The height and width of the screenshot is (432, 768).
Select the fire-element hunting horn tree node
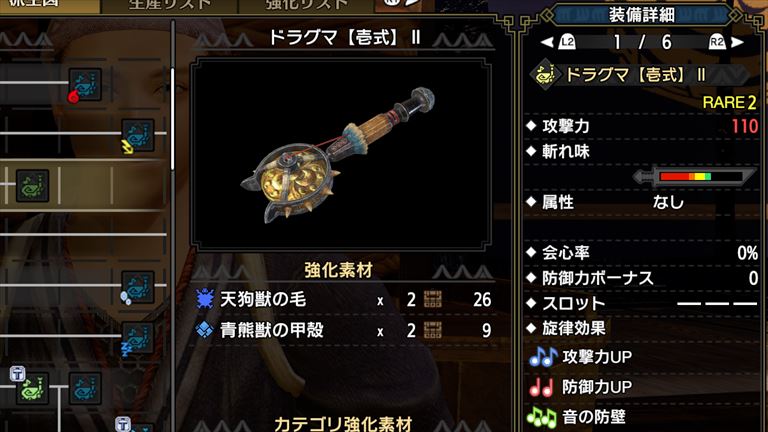pos(85,85)
